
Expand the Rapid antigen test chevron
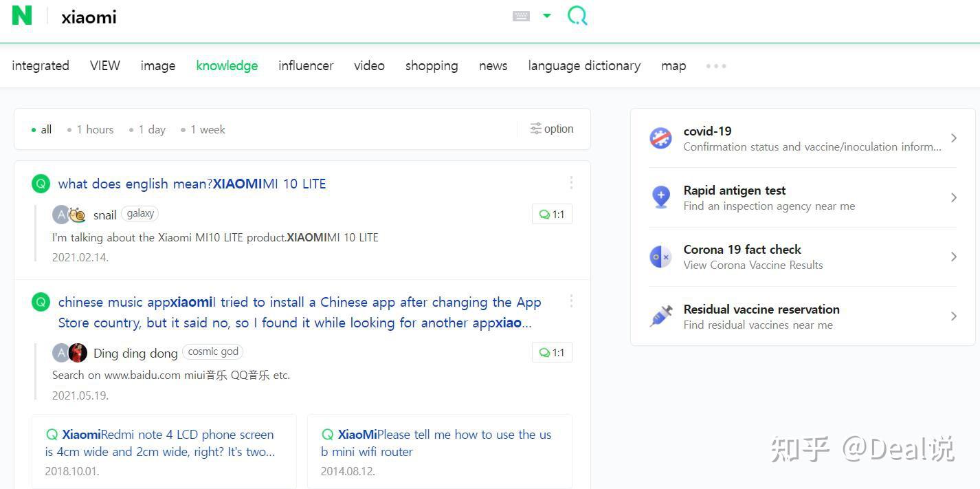pyautogui.click(x=954, y=197)
